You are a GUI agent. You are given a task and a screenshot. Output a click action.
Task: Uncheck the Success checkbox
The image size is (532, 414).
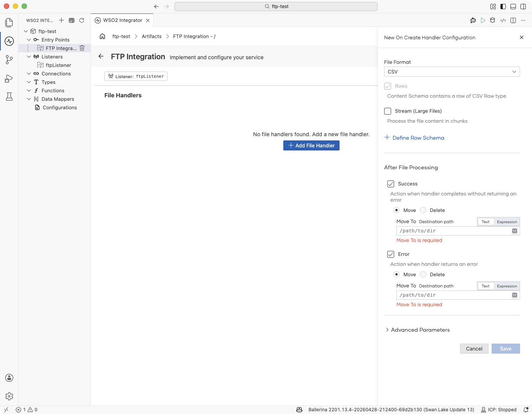[x=391, y=184]
